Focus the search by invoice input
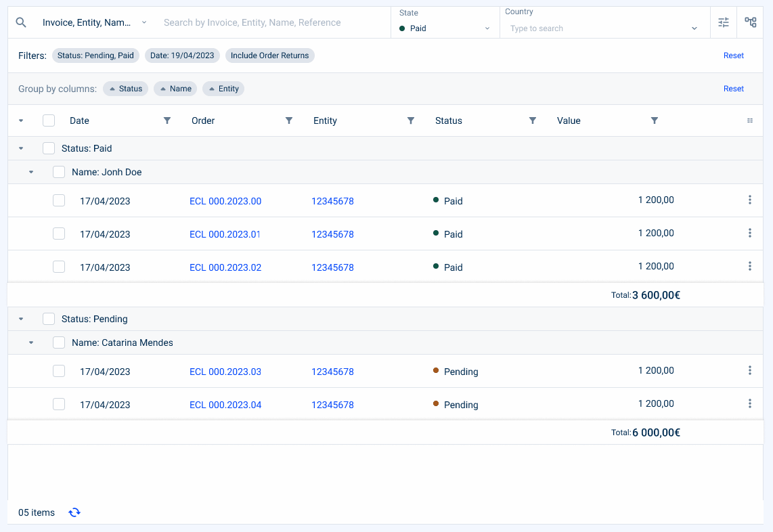Viewport: 773px width, 532px height. [x=273, y=23]
